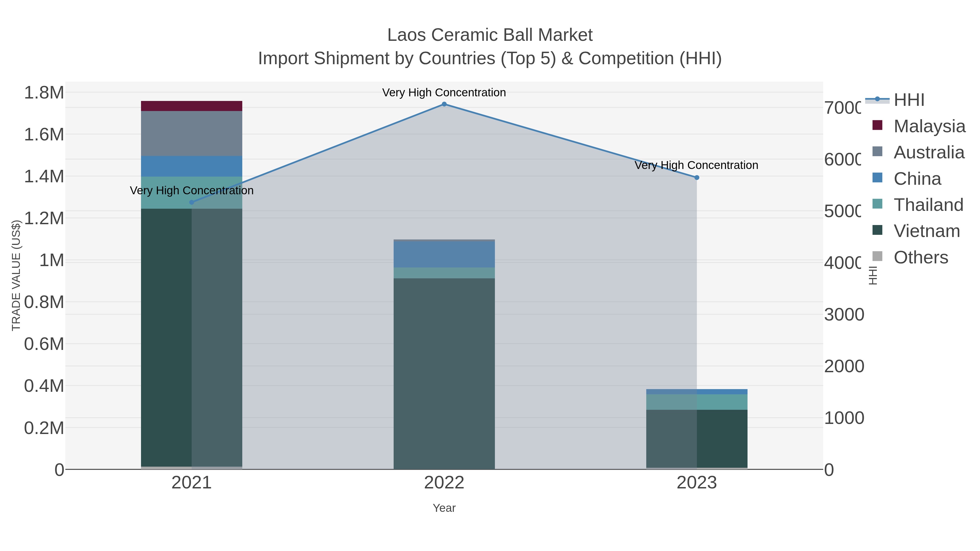
Task: Click the 1.4M y-axis tick label
Action: [x=44, y=176]
